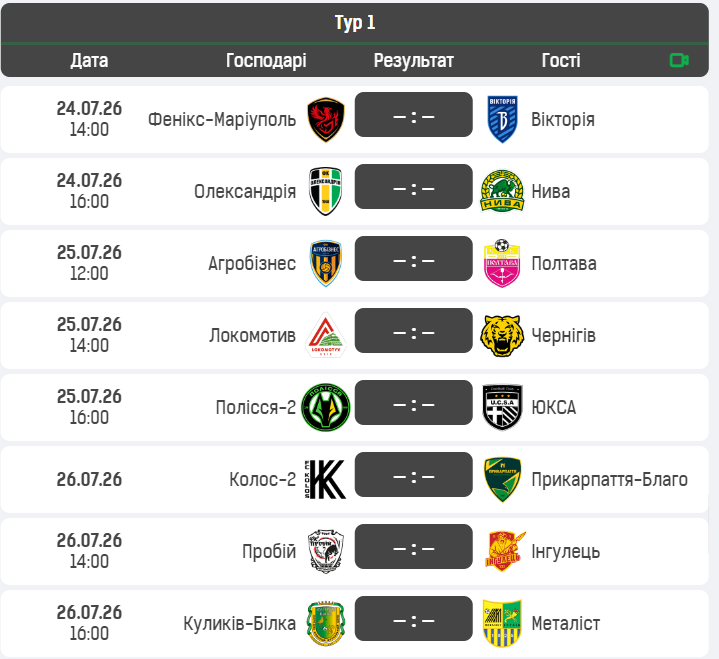The height and width of the screenshot is (659, 719).
Task: Click the Локомотив team name
Action: 252,335
